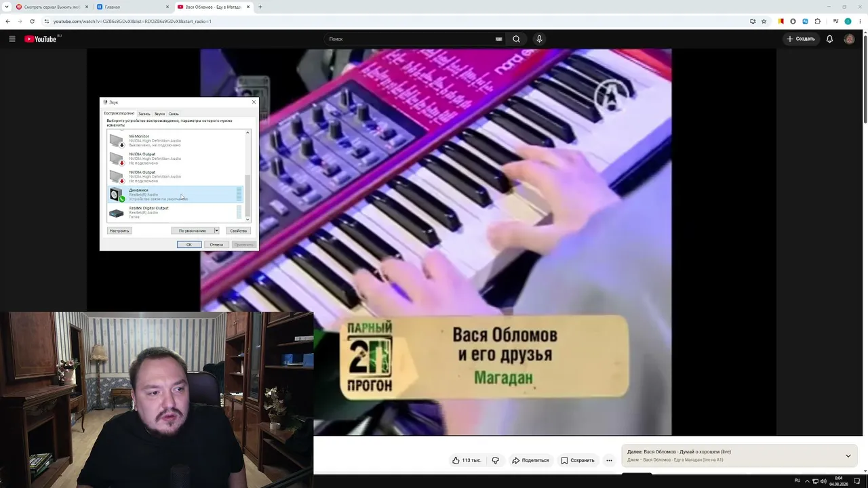Open the YouTube guide hamburger menu
868x488 pixels.
coord(12,39)
